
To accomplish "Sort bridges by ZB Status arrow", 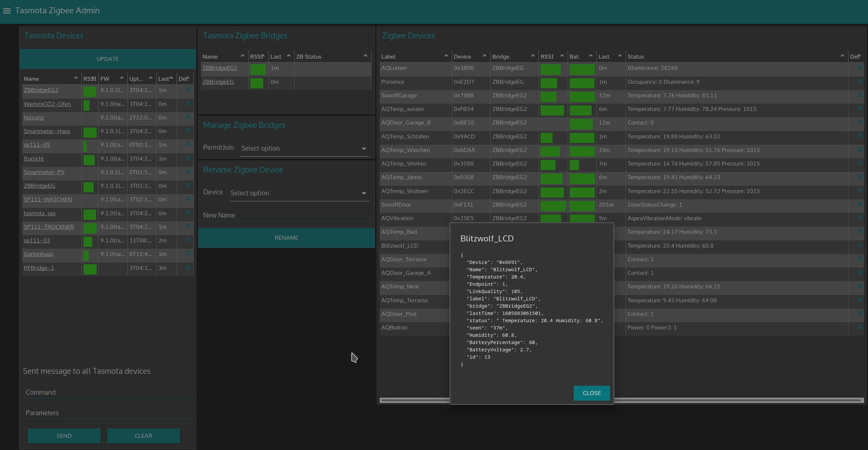I will pos(365,56).
